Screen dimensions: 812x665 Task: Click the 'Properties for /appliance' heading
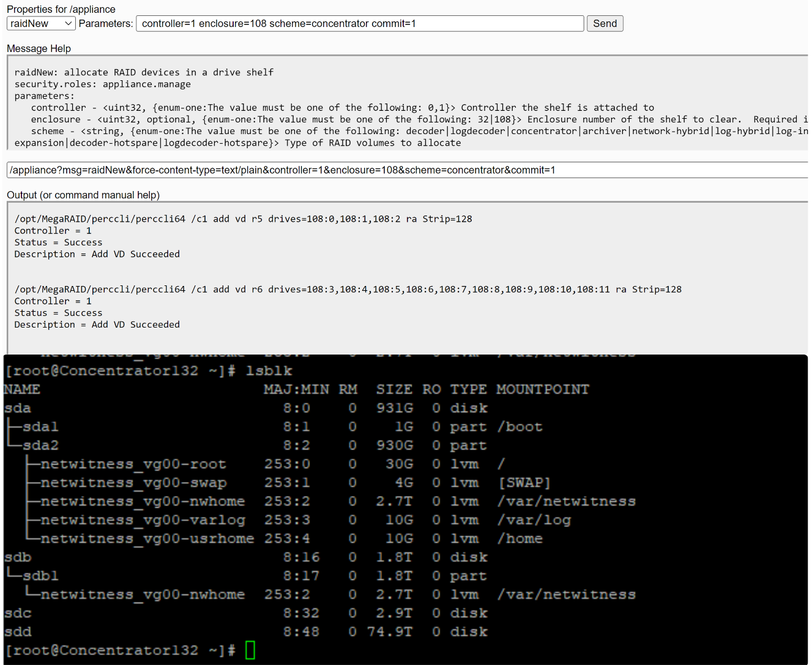point(61,9)
